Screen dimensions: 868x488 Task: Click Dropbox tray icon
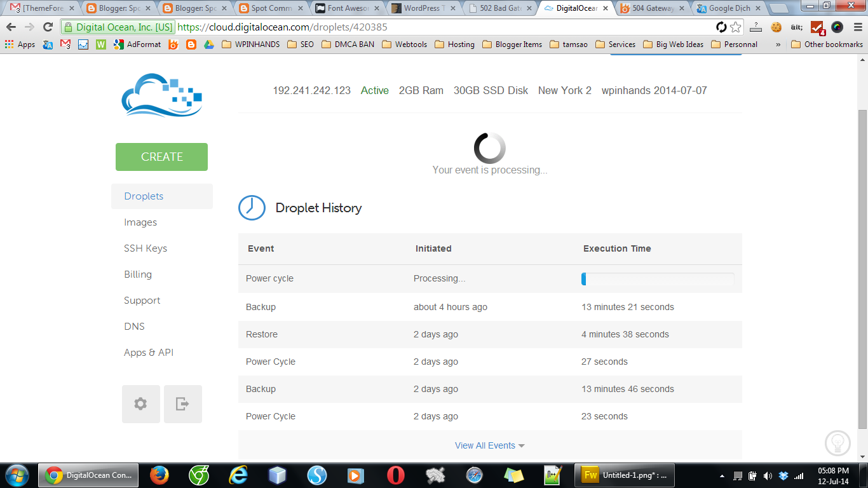[x=783, y=475]
